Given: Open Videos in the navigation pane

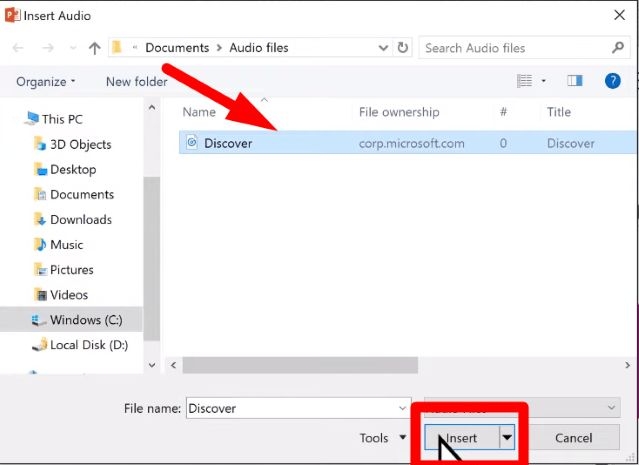Looking at the screenshot, I should (69, 295).
